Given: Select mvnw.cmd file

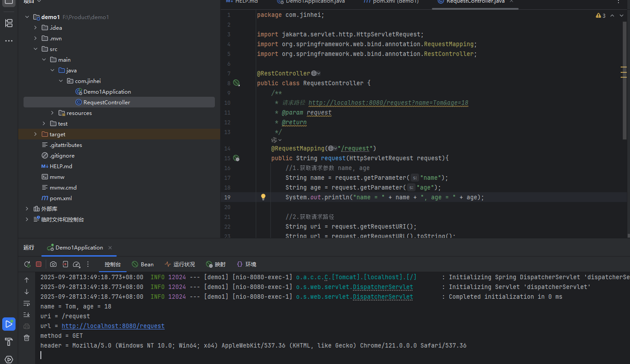Looking at the screenshot, I should pyautogui.click(x=59, y=187).
